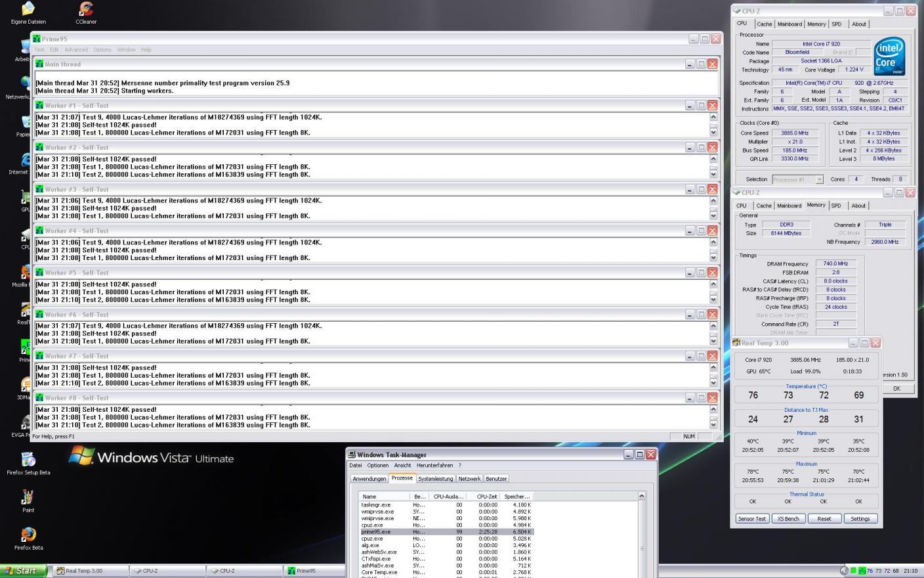Click the Worker #5 window icon
924x578 pixels.
click(39, 273)
